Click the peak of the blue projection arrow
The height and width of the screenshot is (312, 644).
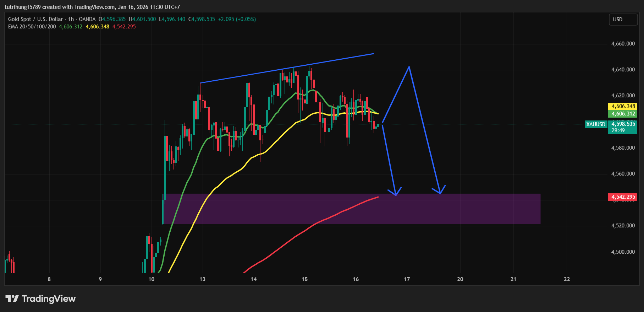(409, 67)
